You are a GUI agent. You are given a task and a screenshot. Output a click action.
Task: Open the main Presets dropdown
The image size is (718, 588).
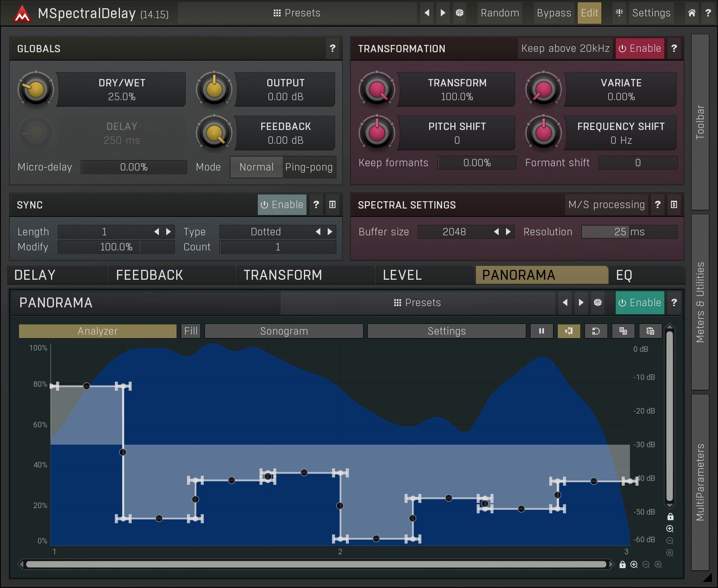click(297, 13)
